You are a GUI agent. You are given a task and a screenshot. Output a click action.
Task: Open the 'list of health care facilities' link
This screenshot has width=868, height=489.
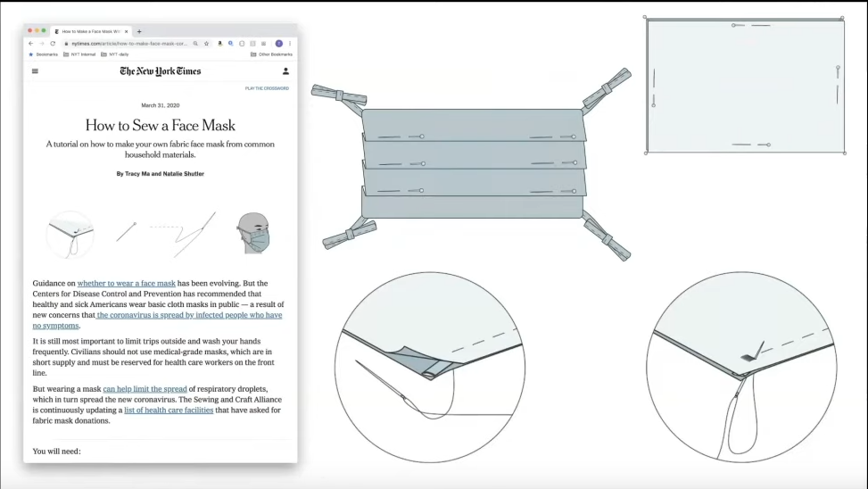pos(169,410)
